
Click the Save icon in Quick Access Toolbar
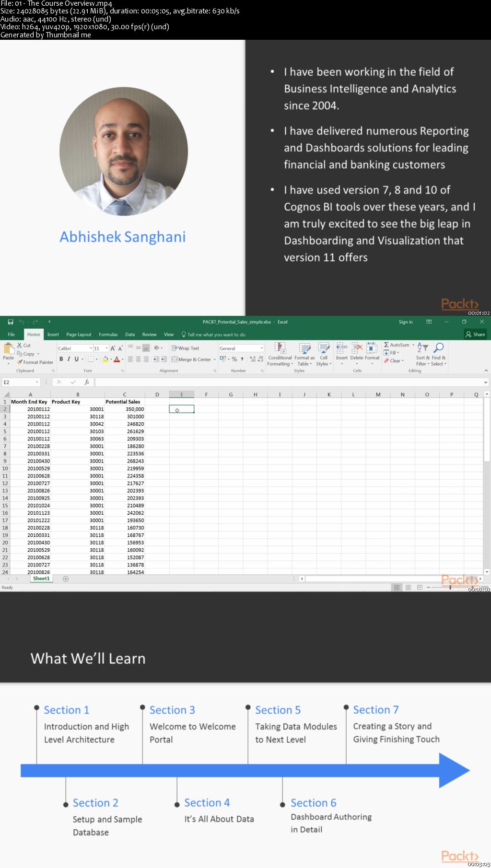coord(10,322)
